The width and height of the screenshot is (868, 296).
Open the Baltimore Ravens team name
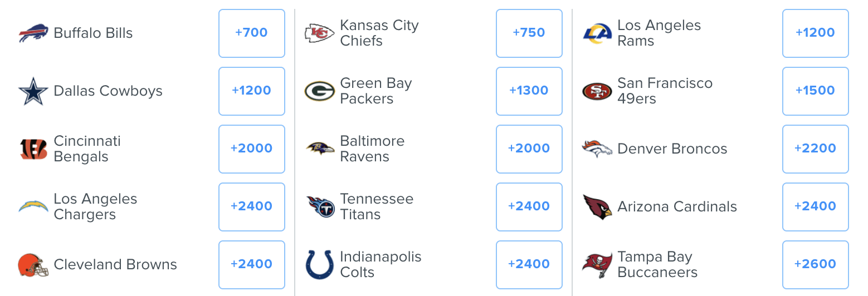tap(372, 149)
